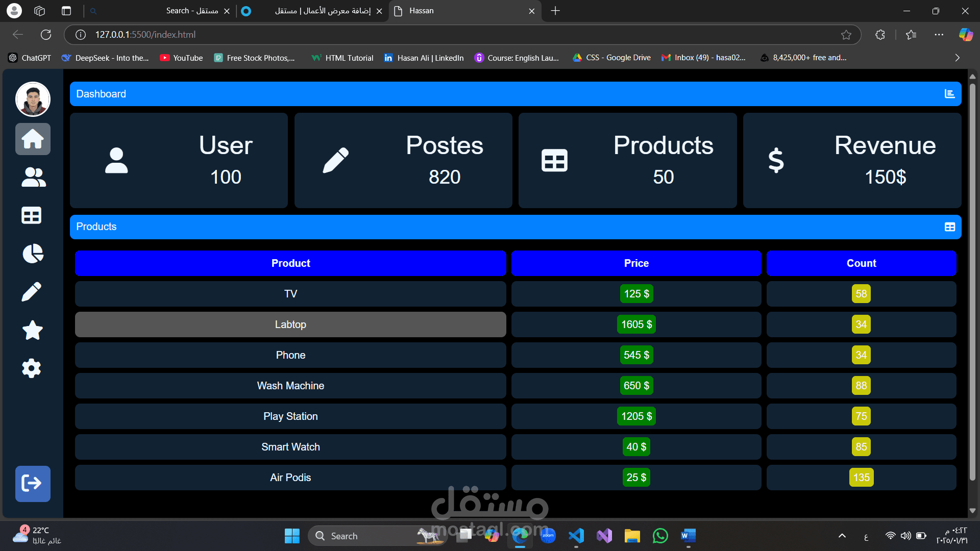The width and height of the screenshot is (980, 551).
Task: Switch to the إضافة معرض الأعمال tab
Action: pos(312,11)
